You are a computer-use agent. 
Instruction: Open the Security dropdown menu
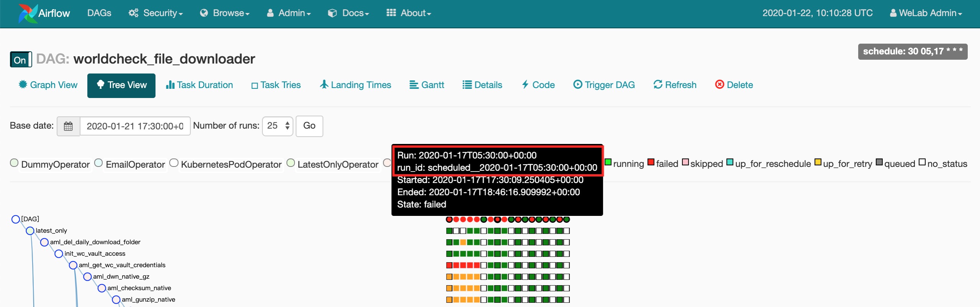click(x=155, y=13)
